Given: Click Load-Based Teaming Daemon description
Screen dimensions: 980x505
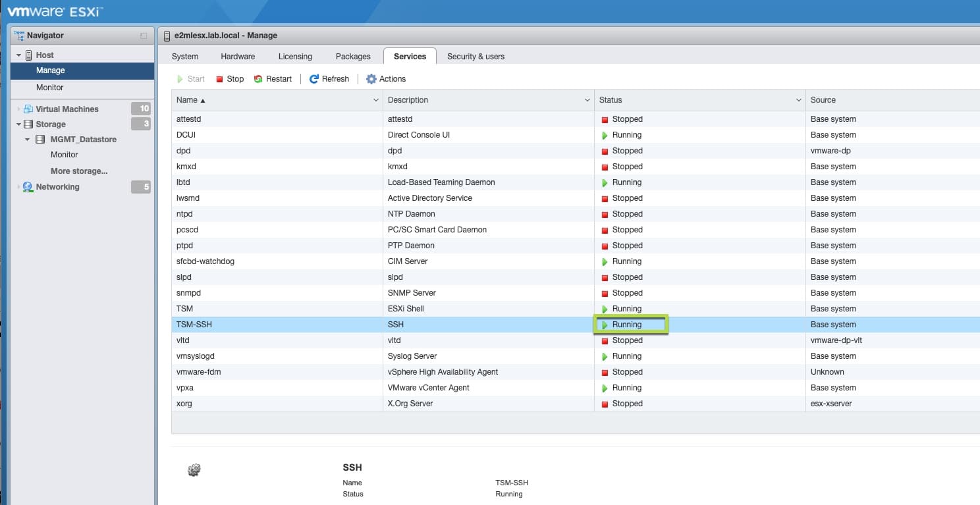Looking at the screenshot, I should click(x=441, y=182).
